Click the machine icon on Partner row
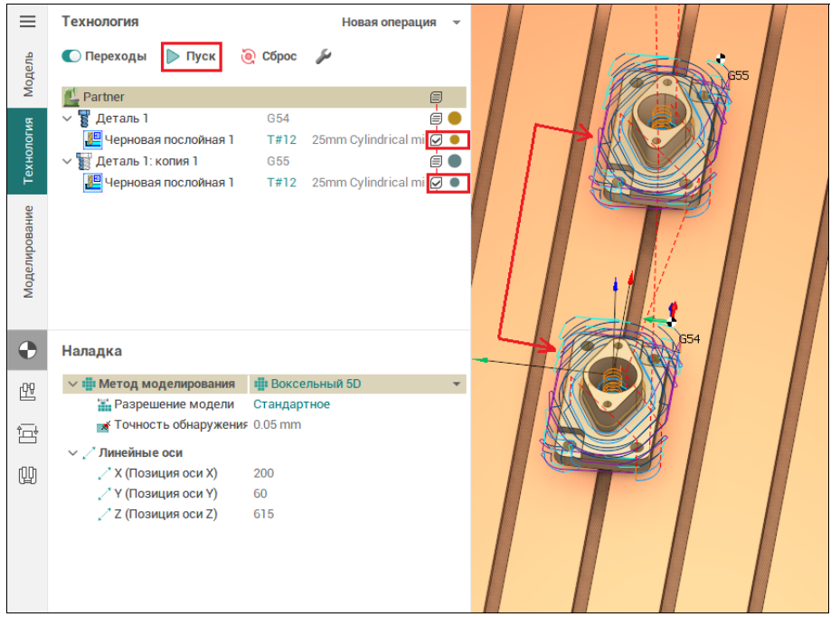 click(x=71, y=97)
